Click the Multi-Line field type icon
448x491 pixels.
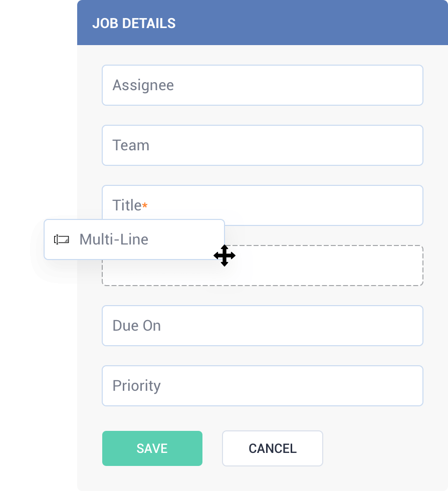point(62,239)
